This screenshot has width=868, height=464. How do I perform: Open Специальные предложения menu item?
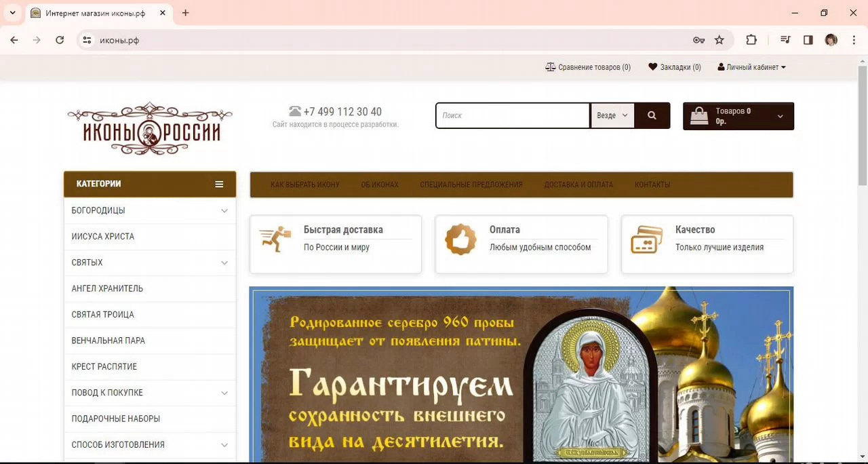(x=471, y=185)
